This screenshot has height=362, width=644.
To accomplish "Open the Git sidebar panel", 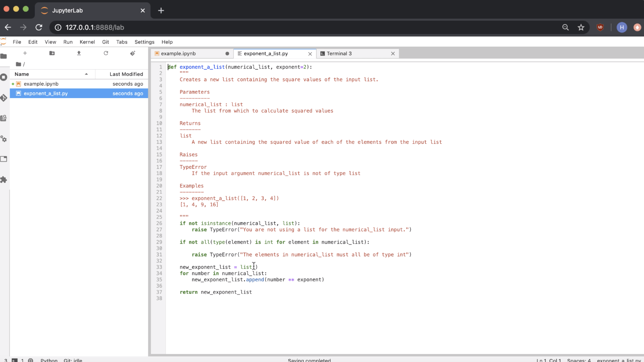I will [4, 98].
